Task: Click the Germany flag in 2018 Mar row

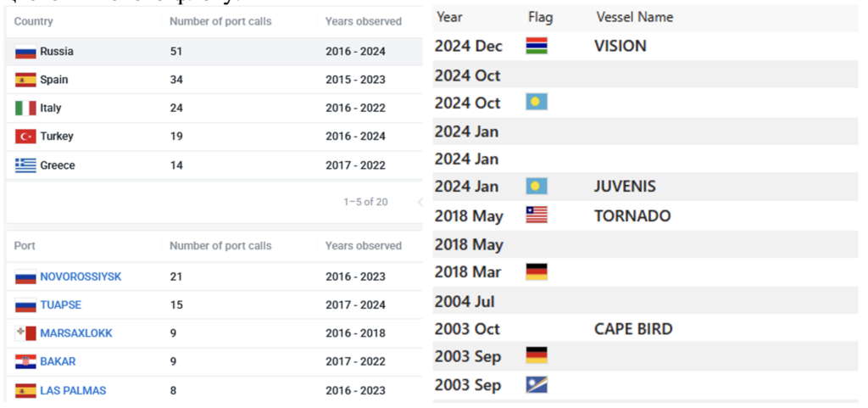Action: tap(537, 272)
